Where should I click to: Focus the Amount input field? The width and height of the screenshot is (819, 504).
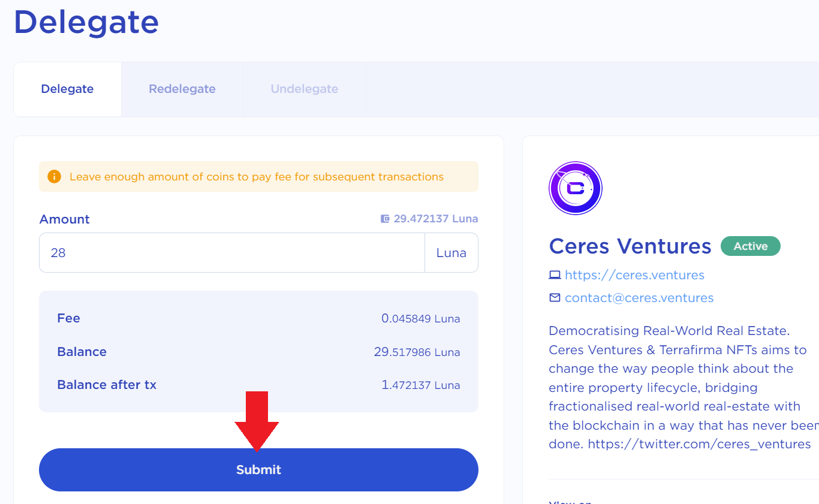click(x=231, y=253)
